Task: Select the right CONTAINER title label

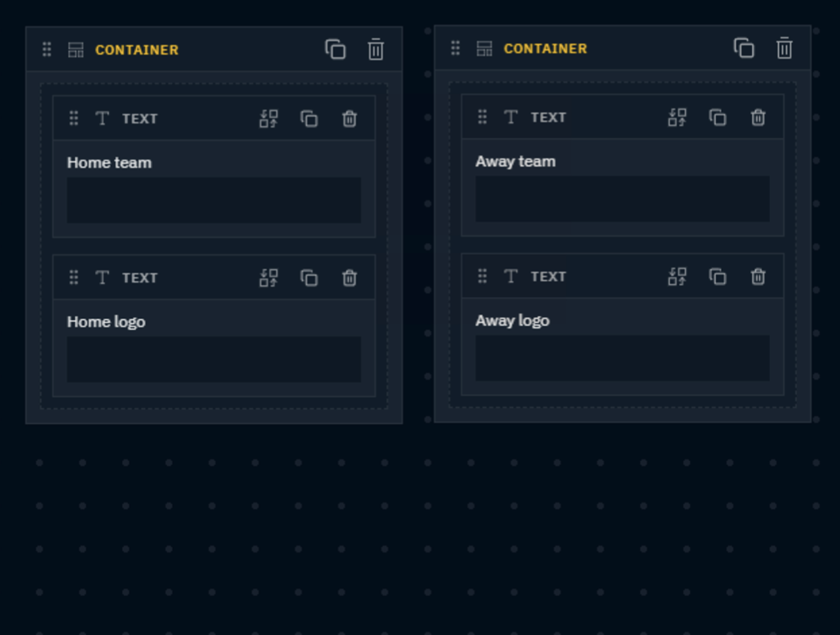Action: click(546, 49)
